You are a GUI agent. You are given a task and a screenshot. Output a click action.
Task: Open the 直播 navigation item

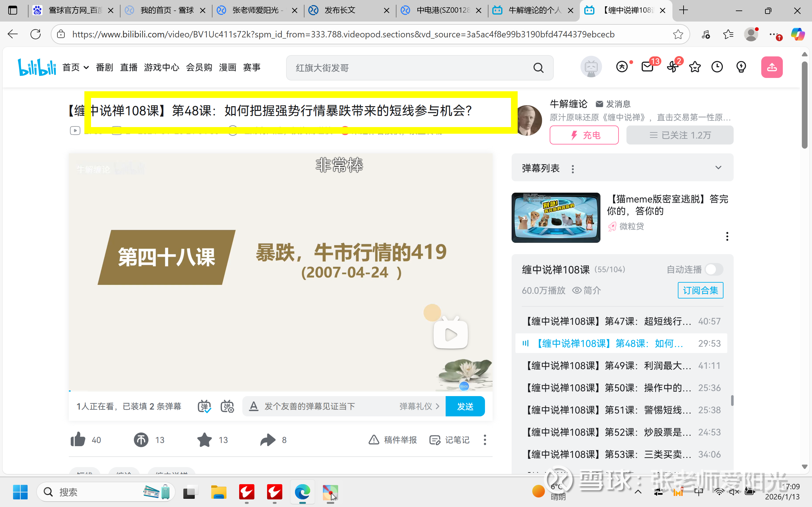click(x=129, y=68)
